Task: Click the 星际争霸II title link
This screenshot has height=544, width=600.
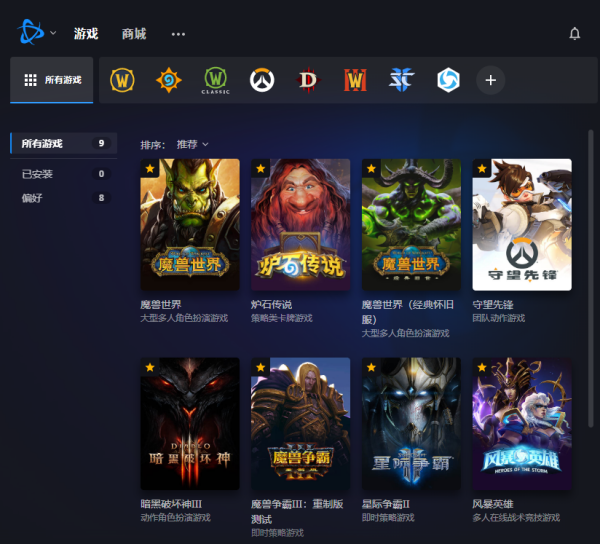Action: click(386, 504)
